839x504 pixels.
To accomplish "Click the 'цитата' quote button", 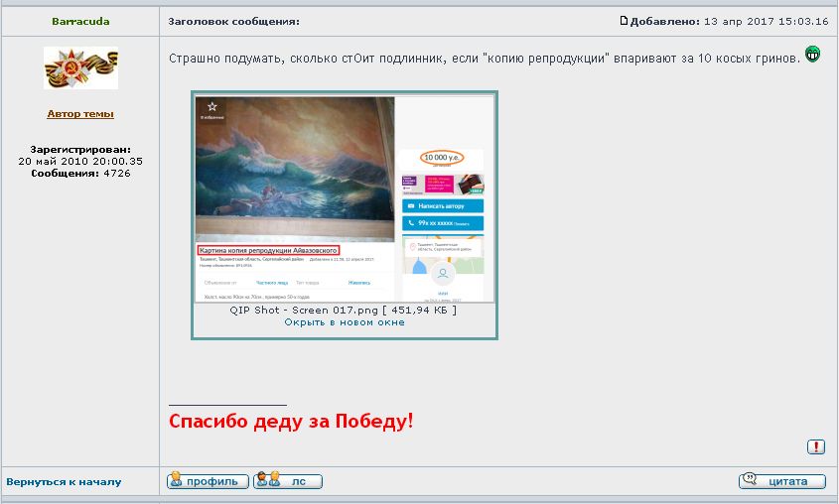I will coord(782,481).
